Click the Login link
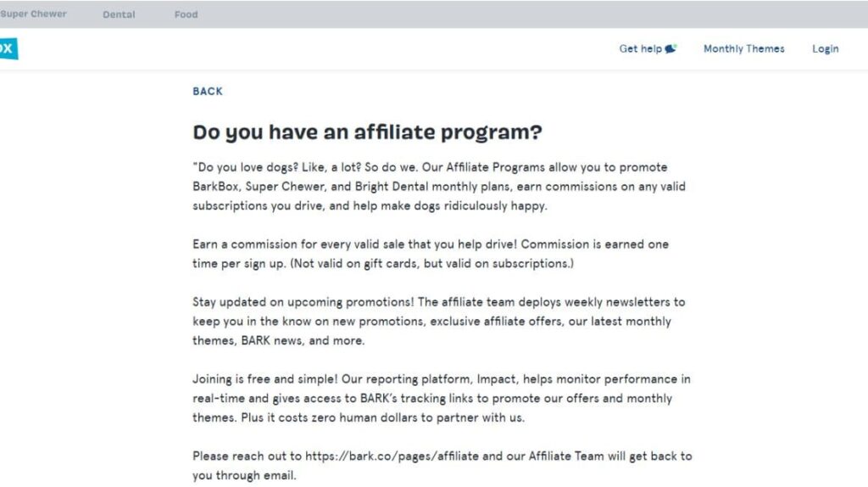Image resolution: width=868 pixels, height=487 pixels. (x=826, y=48)
